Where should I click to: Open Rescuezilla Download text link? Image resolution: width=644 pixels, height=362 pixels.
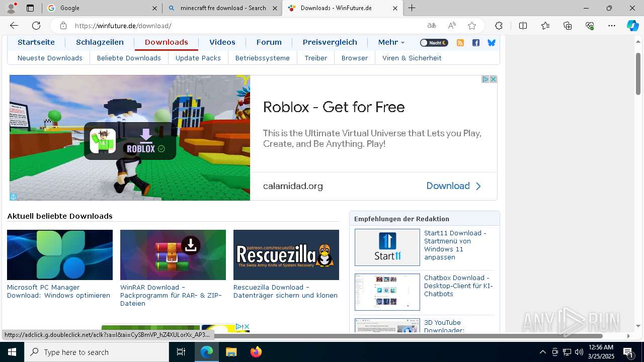click(285, 291)
